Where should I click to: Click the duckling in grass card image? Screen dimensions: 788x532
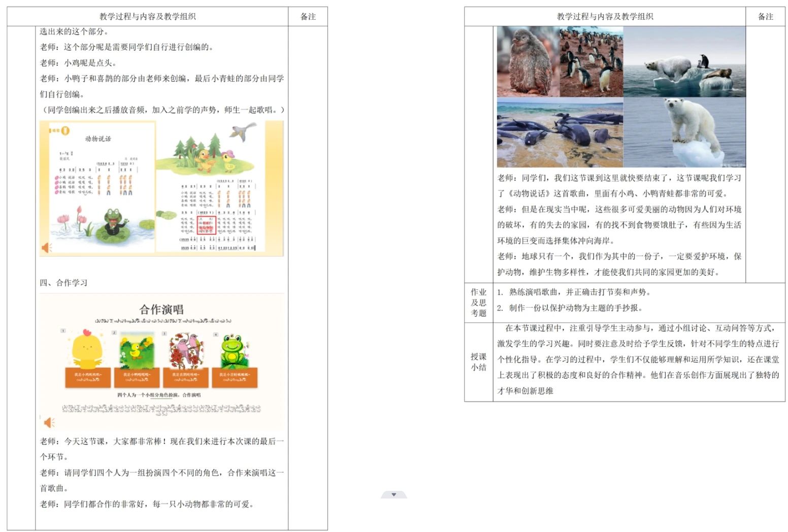[137, 349]
